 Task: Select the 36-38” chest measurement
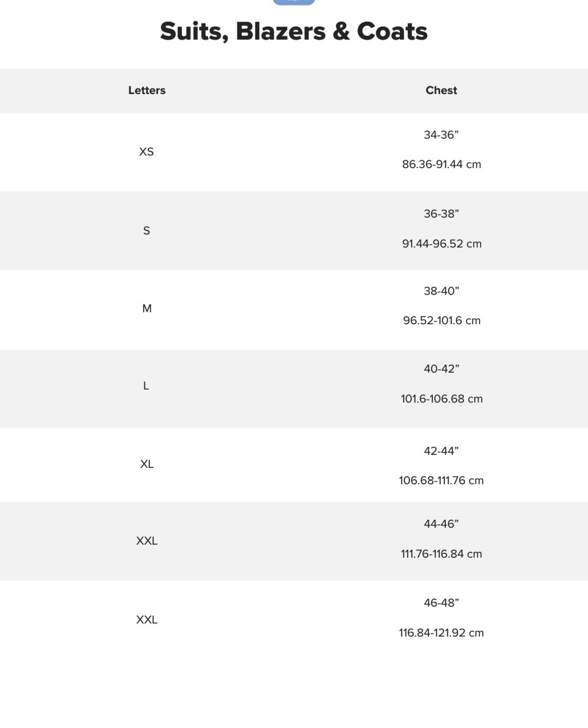[441, 214]
